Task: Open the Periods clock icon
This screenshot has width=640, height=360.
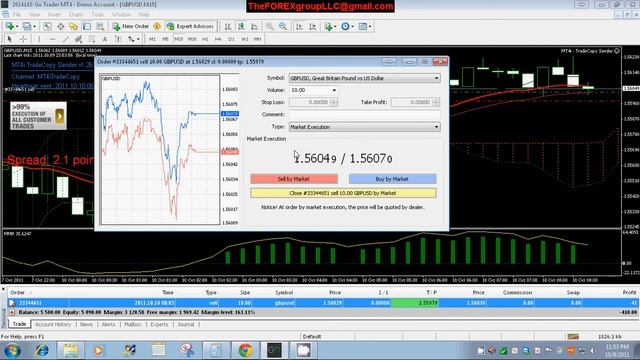Action: [347, 27]
